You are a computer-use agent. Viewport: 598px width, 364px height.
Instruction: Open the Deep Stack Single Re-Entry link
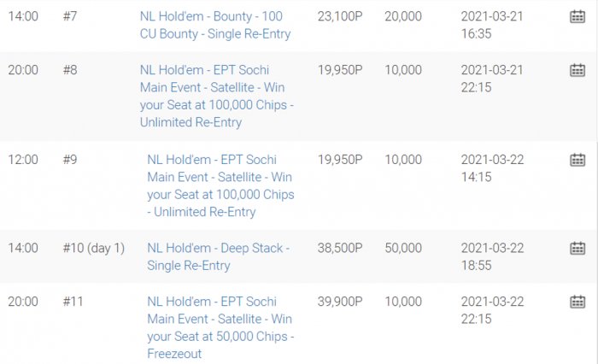218,256
